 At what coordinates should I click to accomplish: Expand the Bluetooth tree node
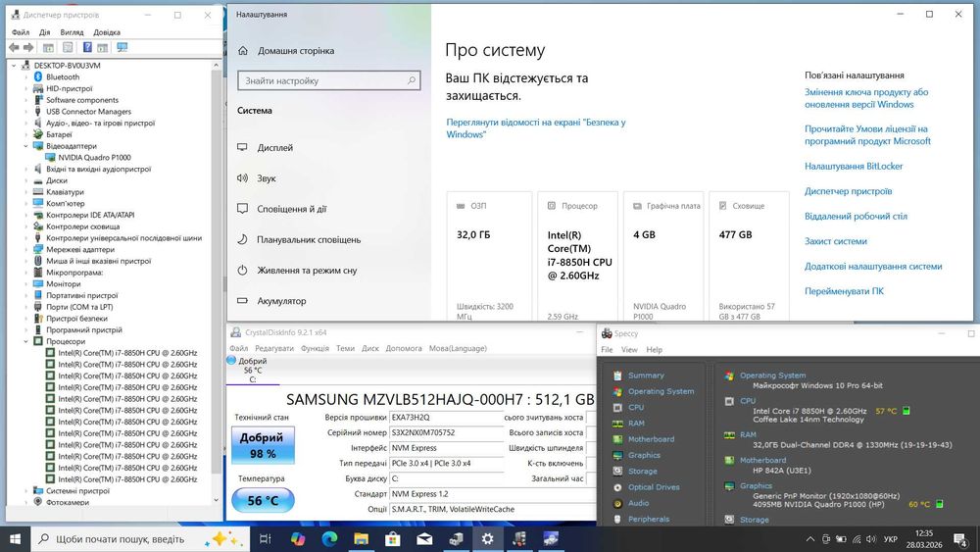26,76
